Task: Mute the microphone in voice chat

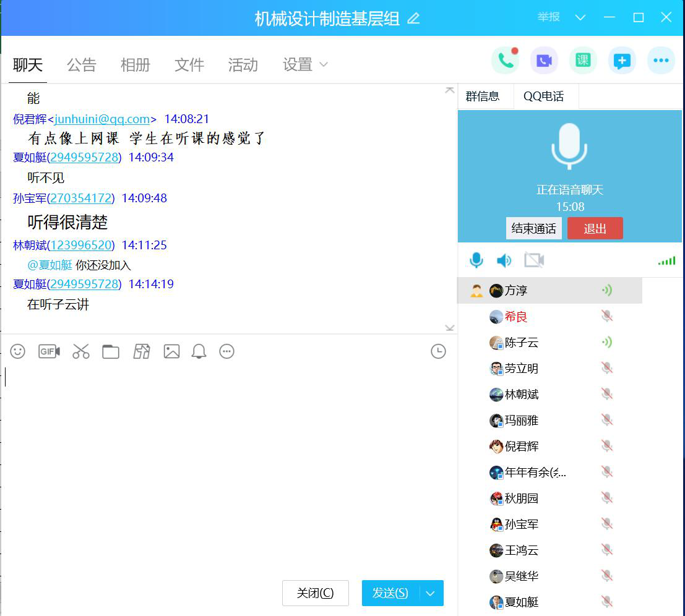Action: click(476, 260)
